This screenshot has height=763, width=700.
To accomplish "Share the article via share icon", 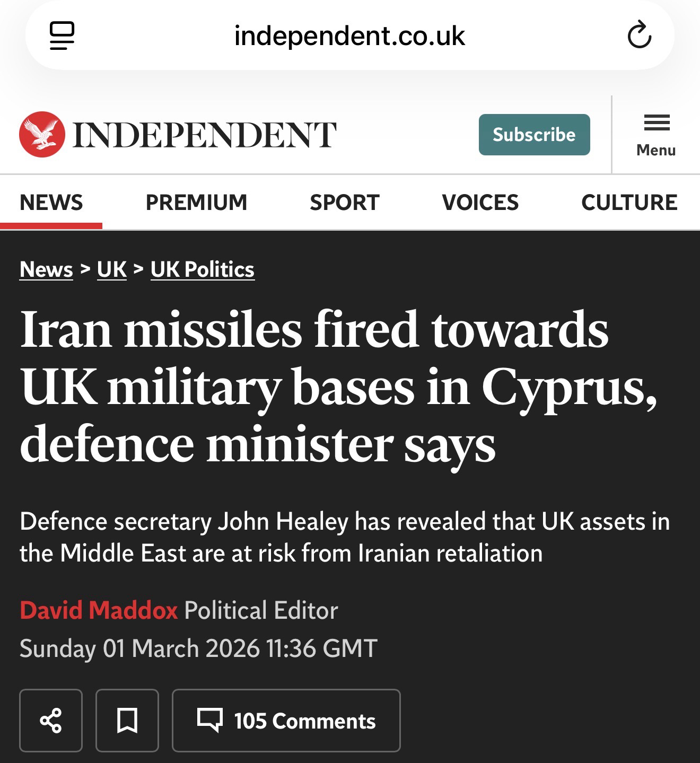I will (x=51, y=721).
